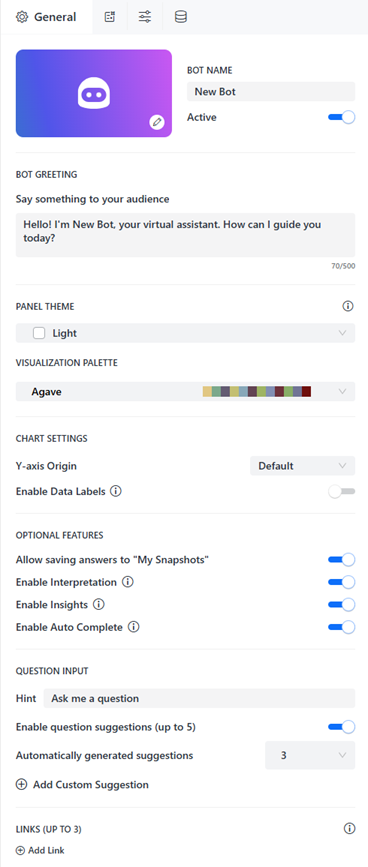The height and width of the screenshot is (867, 368).
Task: Click Add Custom Suggestion
Action: 82,785
